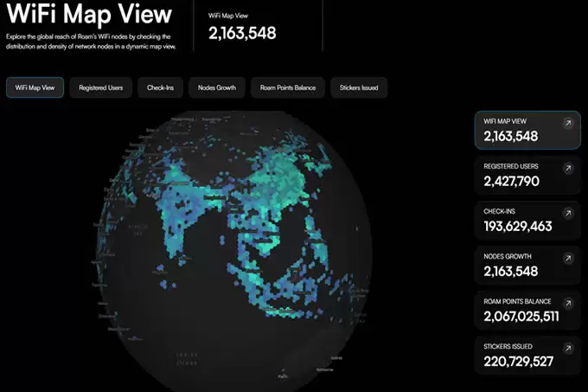Open Nodes Growth card arrow icon
This screenshot has height=392, width=588.
tap(568, 258)
